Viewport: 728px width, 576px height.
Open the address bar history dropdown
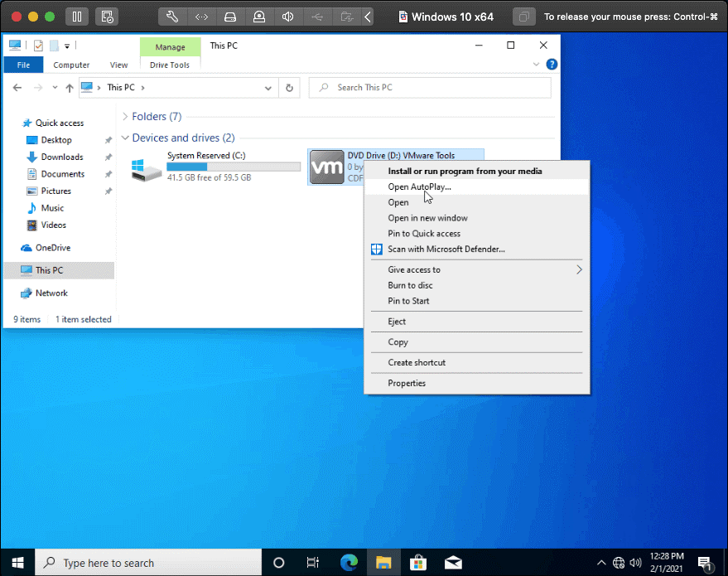pyautogui.click(x=268, y=87)
